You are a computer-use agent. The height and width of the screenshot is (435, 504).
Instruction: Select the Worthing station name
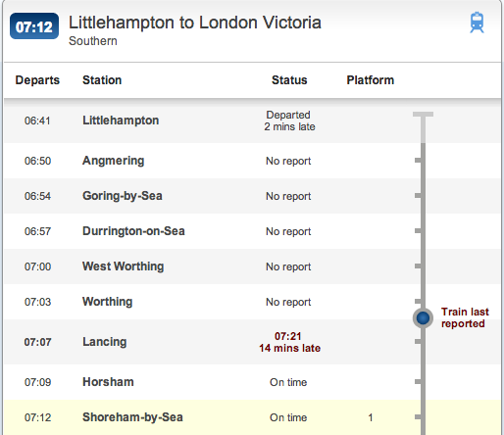(108, 302)
